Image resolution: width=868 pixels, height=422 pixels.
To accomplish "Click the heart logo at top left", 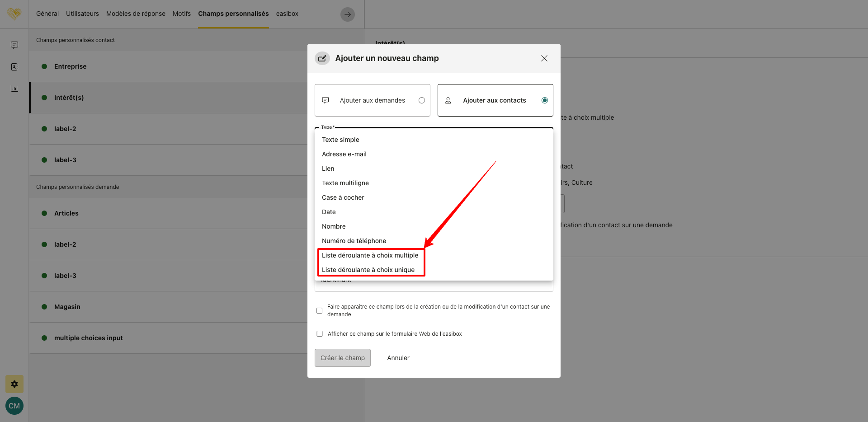I will pos(14,14).
